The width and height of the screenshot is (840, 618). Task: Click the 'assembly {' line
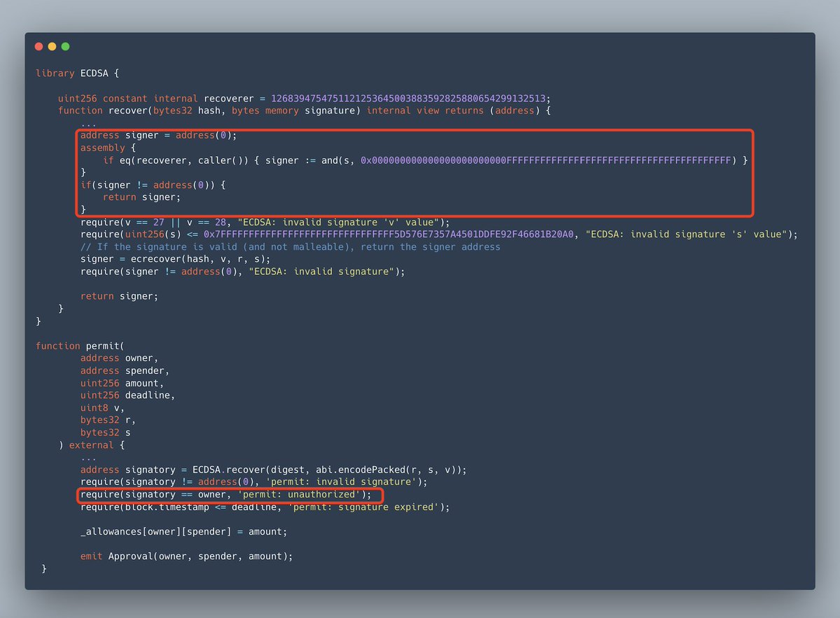coord(108,148)
